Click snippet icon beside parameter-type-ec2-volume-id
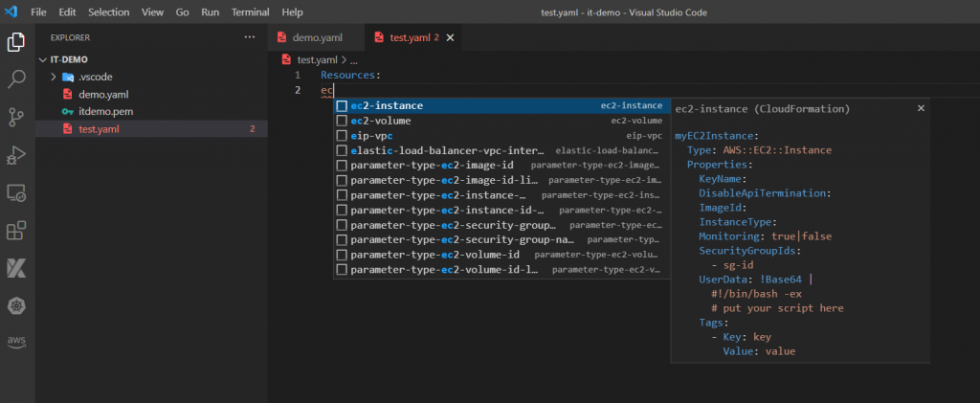This screenshot has width=980, height=403. point(342,255)
